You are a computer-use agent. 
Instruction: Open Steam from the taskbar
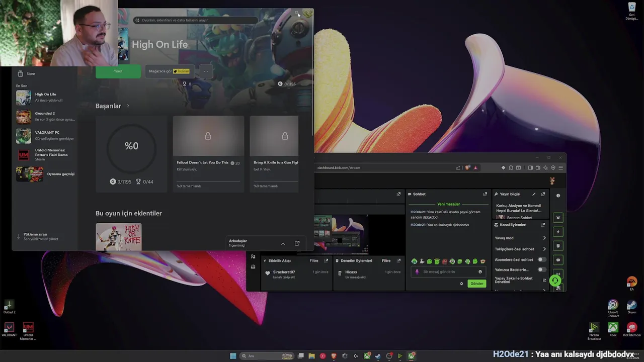(378, 356)
